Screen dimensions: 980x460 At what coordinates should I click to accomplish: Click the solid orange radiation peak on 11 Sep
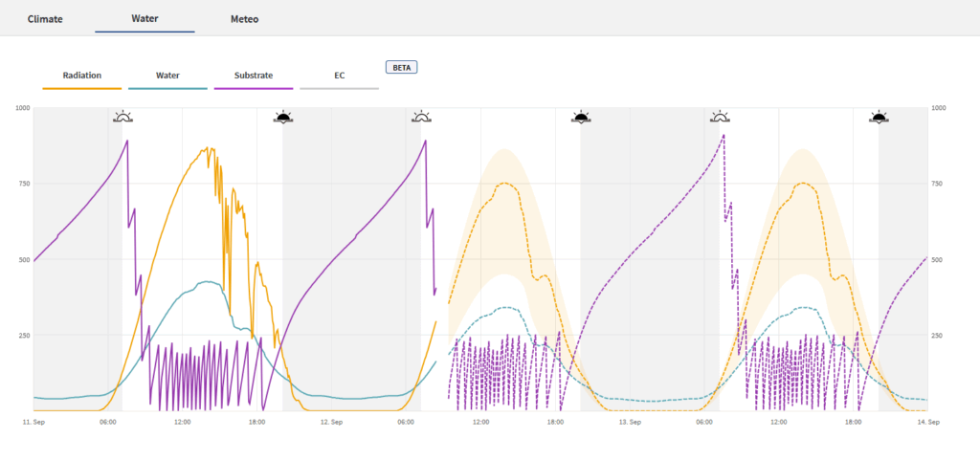click(x=207, y=149)
